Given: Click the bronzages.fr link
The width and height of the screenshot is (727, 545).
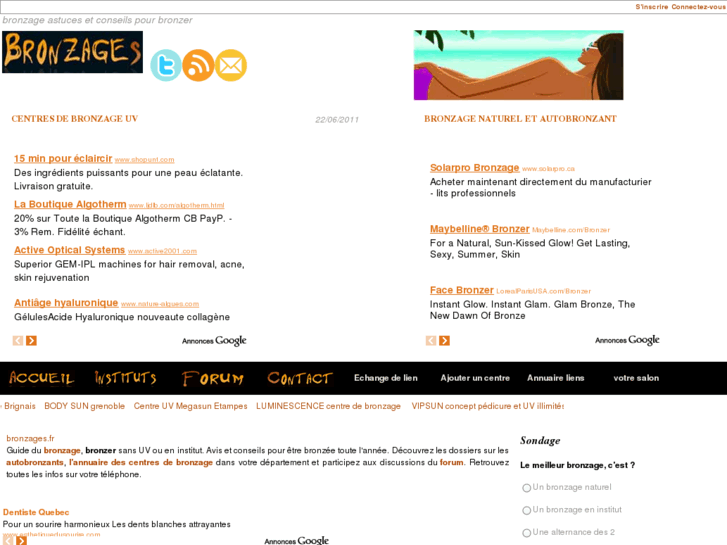Looking at the screenshot, I should click(x=30, y=438).
